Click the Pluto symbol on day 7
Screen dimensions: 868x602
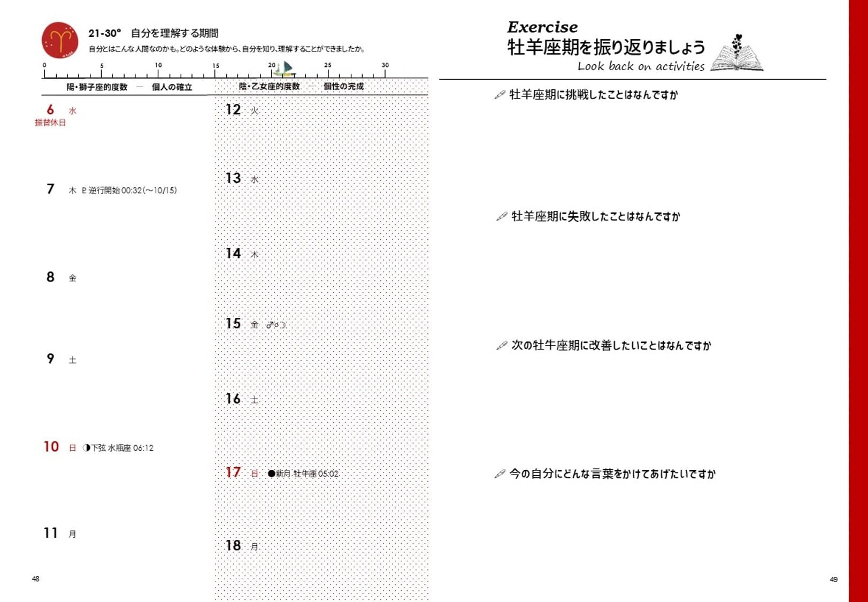[x=84, y=190]
